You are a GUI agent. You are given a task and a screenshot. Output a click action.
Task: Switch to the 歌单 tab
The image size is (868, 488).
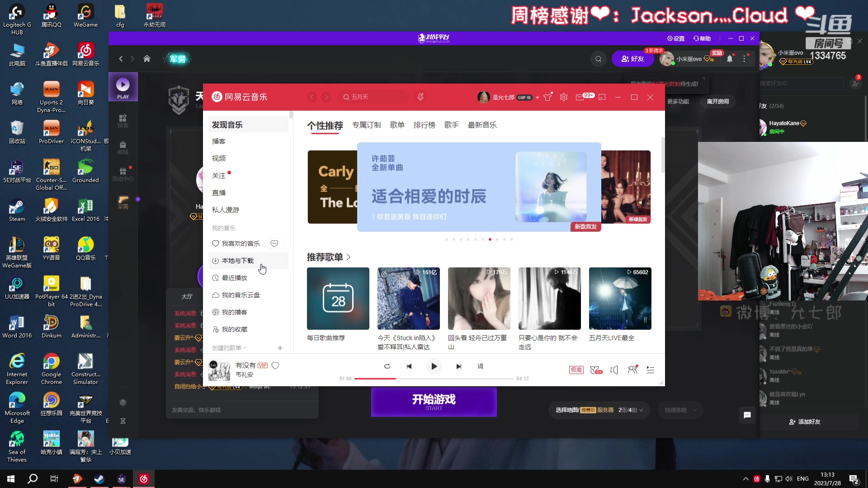point(397,125)
